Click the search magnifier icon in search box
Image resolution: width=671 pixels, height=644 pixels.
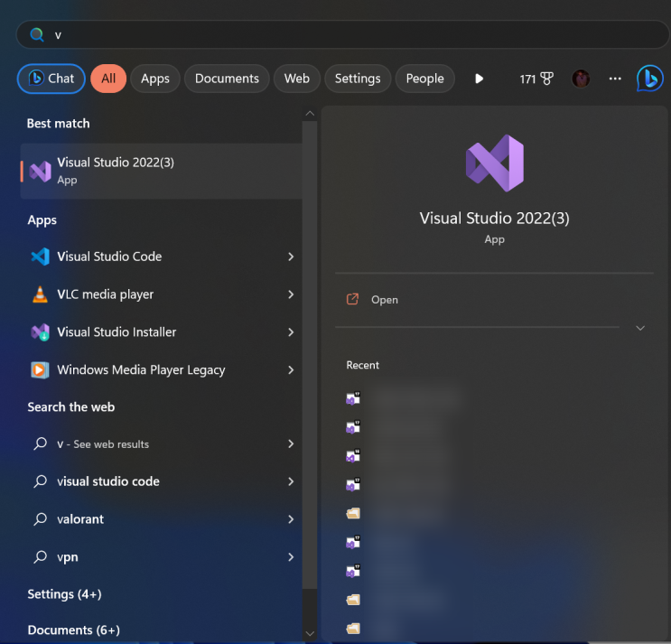[37, 34]
